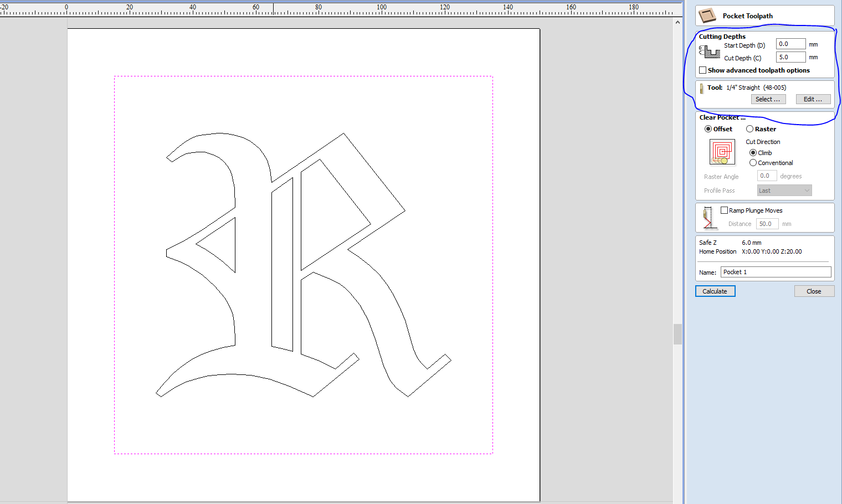Change the Cut Depth value

coord(790,56)
